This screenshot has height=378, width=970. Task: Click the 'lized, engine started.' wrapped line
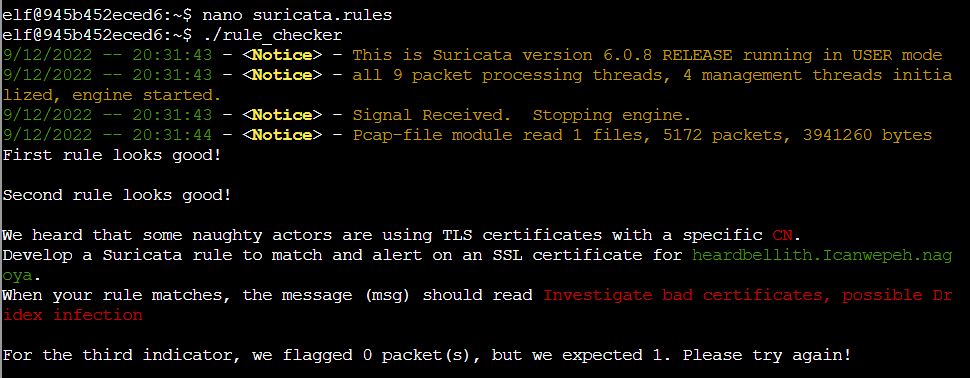point(112,95)
